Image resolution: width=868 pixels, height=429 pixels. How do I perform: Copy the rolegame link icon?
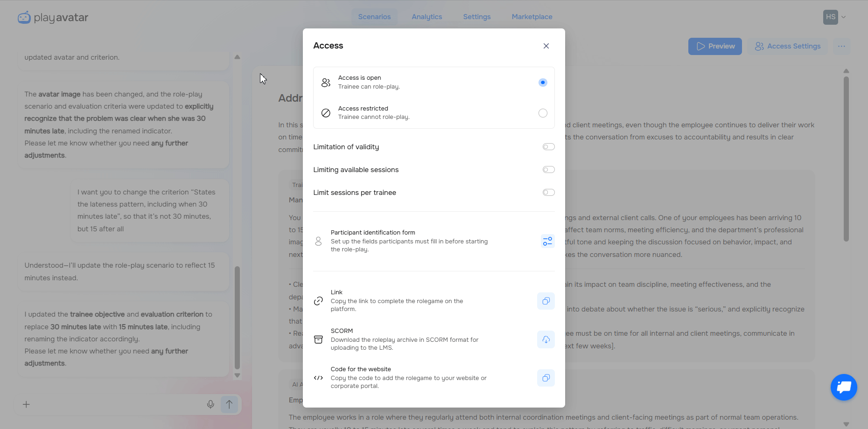coord(546,301)
